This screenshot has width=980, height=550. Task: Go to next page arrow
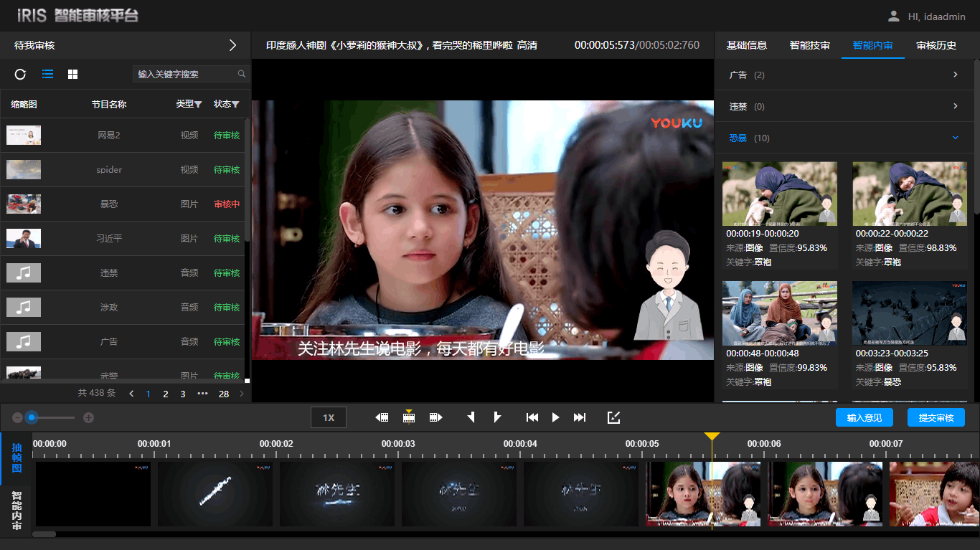[242, 394]
